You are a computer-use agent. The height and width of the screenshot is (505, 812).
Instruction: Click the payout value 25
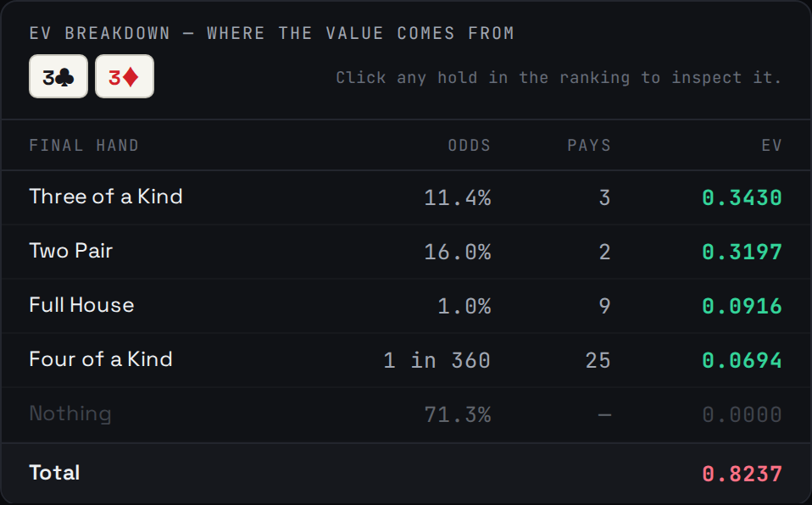(x=598, y=360)
